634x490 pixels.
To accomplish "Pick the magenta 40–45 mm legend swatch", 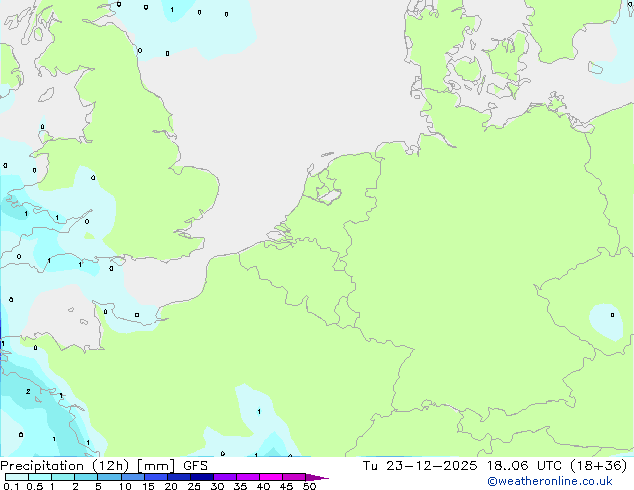I will click(271, 477).
